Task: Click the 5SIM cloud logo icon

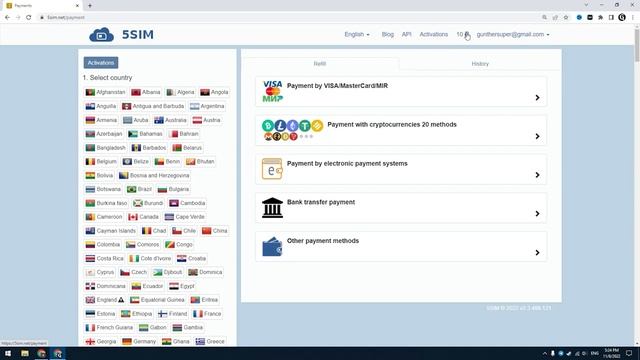Action: 101,35
